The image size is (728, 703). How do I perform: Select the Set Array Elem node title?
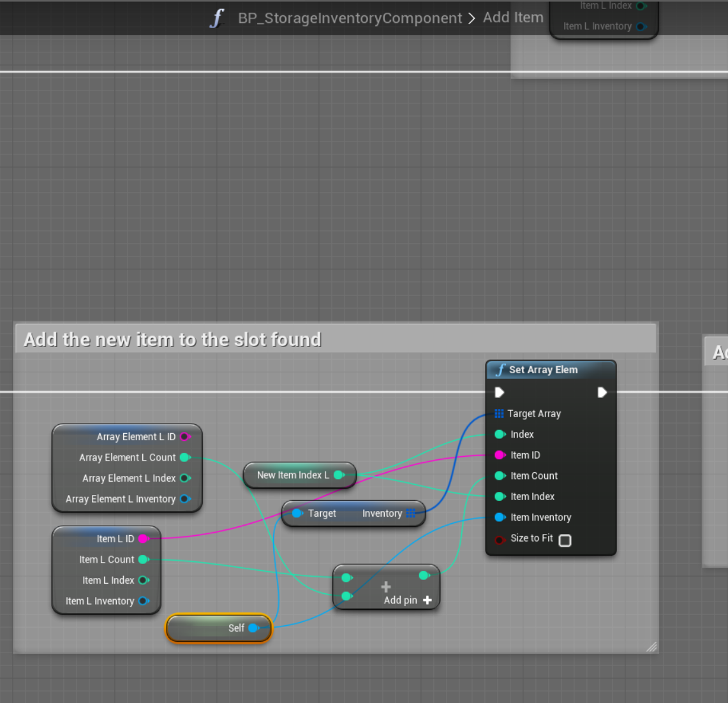(543, 370)
